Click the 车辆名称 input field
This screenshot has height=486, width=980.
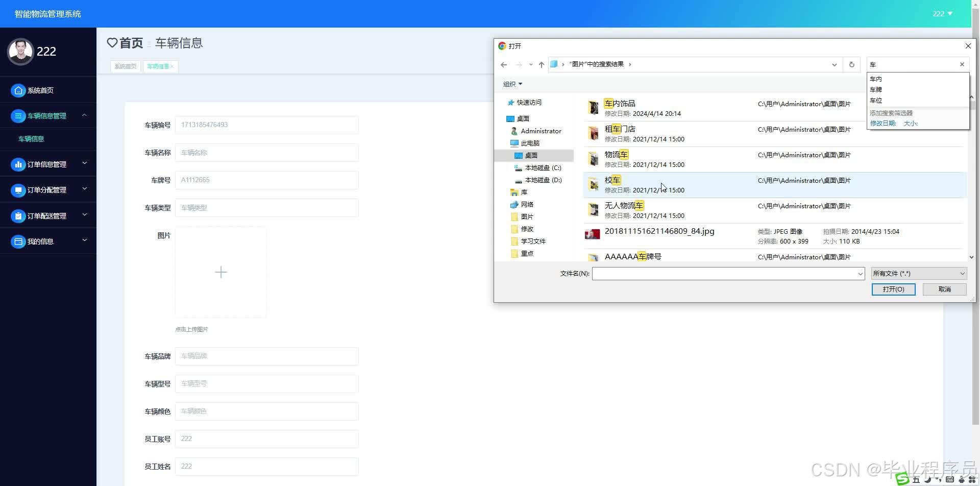[267, 153]
